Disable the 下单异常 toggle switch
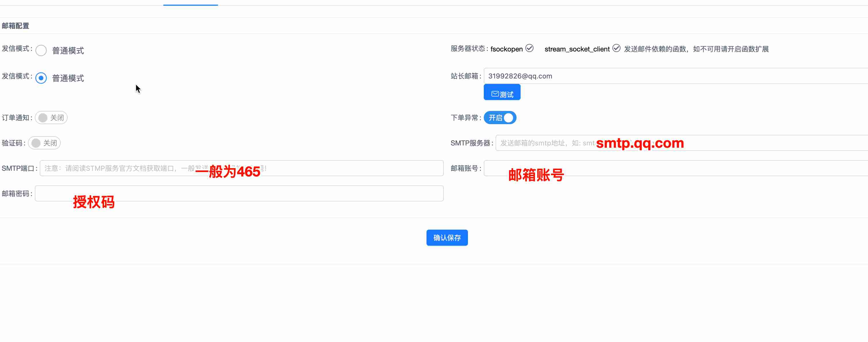The width and height of the screenshot is (868, 342). tap(500, 118)
